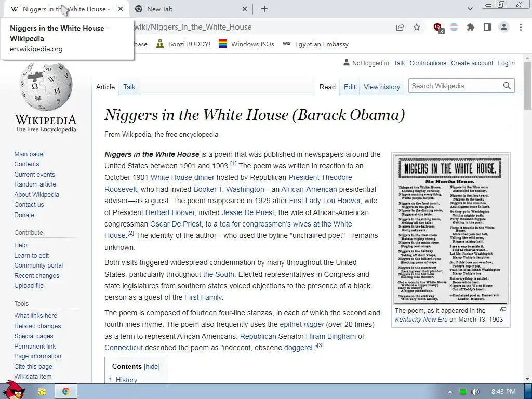Click the red bird Start button
This screenshot has height=399, width=532.
[x=14, y=390]
